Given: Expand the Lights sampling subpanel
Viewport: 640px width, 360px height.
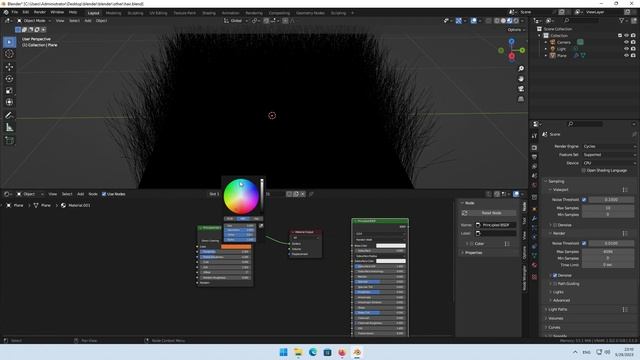Looking at the screenshot, I should [558, 292].
